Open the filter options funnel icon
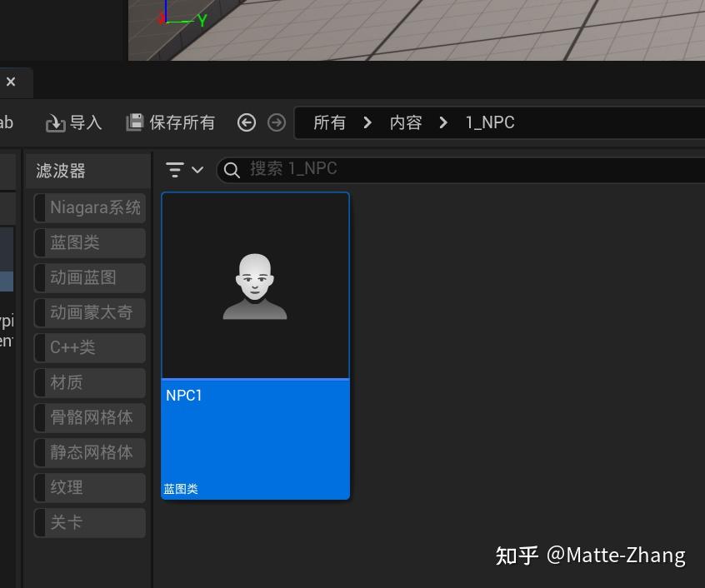The image size is (705, 588). [x=175, y=169]
